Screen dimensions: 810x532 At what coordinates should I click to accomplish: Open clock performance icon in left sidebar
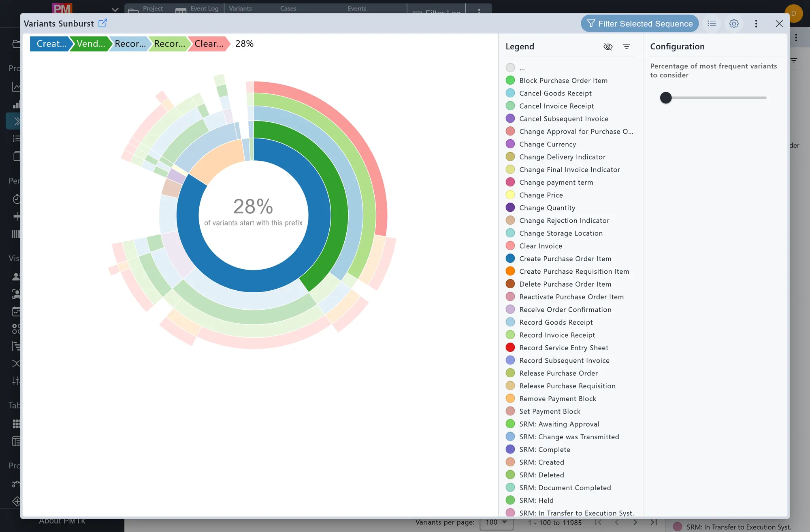16,199
